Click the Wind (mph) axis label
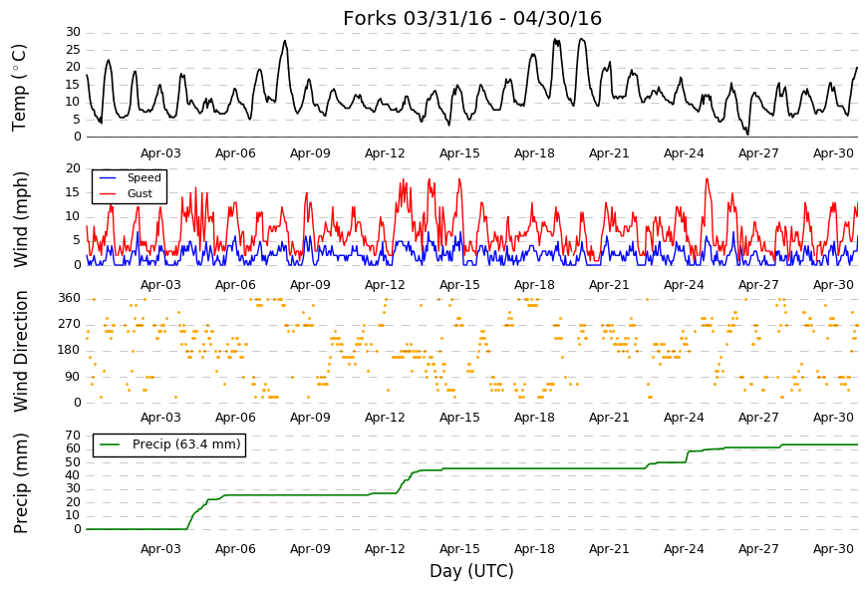 20,219
